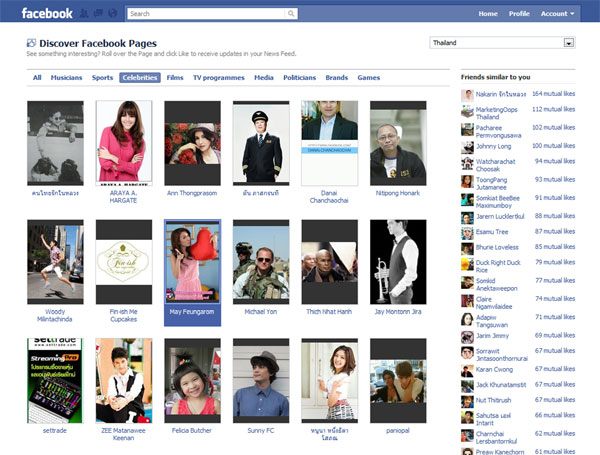600x455 pixels.
Task: Open Duck Right Duck Rice avatar
Action: 467,264
